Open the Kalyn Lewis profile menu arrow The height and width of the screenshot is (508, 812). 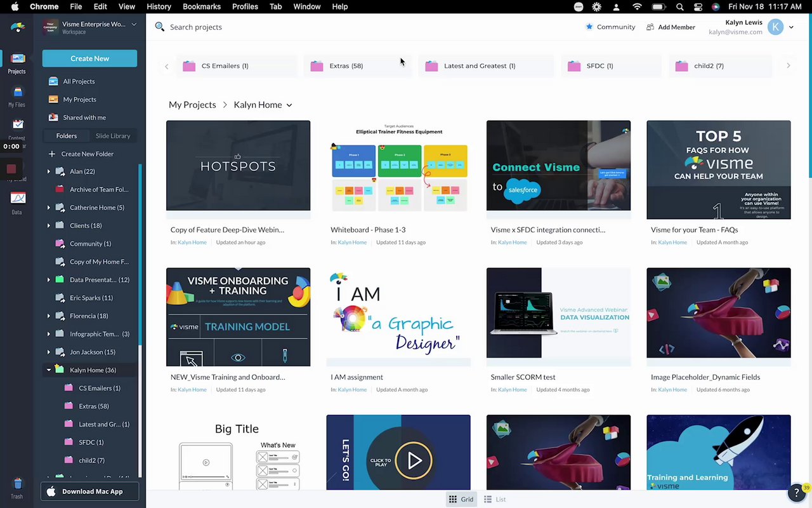click(791, 27)
